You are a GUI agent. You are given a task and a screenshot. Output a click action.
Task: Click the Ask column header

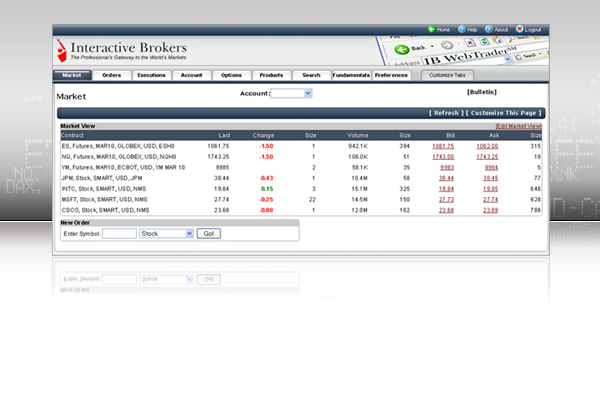pyautogui.click(x=494, y=136)
